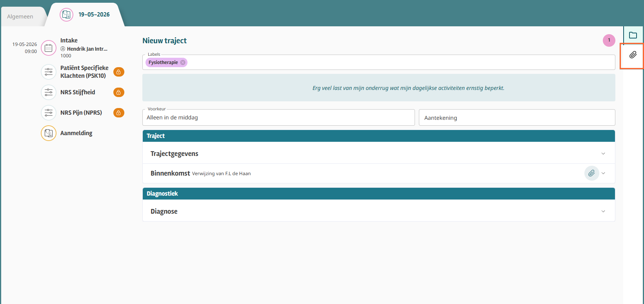Select the 19-05-2026 tab
The height and width of the screenshot is (304, 644).
click(85, 15)
